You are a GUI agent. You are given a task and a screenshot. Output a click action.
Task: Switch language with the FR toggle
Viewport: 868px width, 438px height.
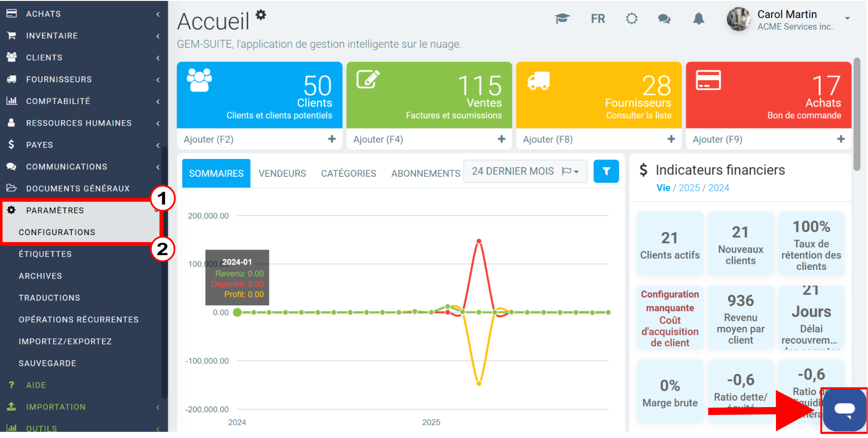pos(598,19)
